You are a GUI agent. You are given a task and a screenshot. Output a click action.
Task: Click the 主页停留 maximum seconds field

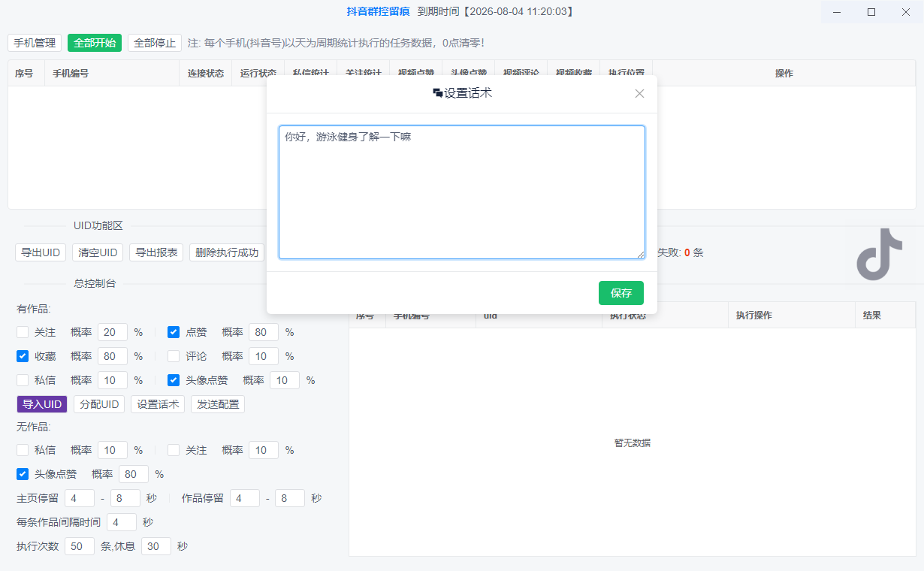coord(125,498)
